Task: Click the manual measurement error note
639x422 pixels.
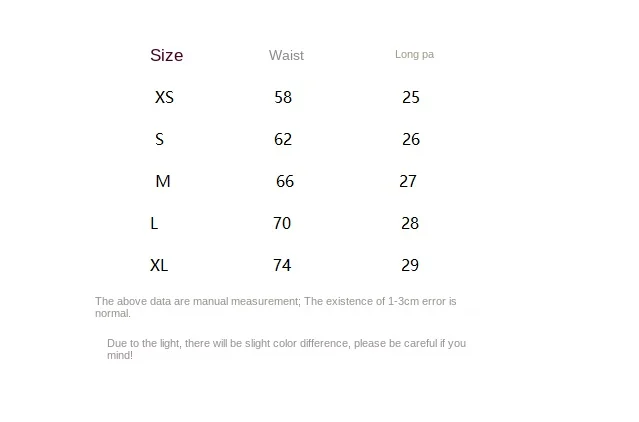Action: point(276,306)
